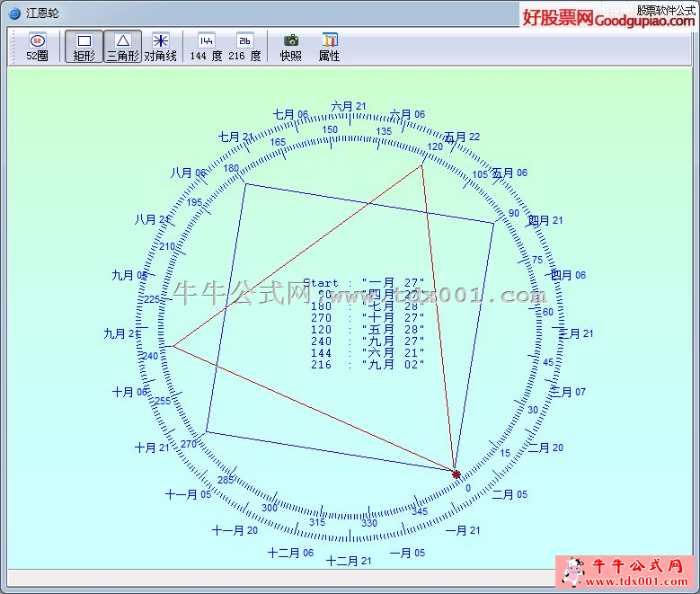The image size is (700, 594).
Task: Open the 属性 properties icon
Action: (330, 47)
